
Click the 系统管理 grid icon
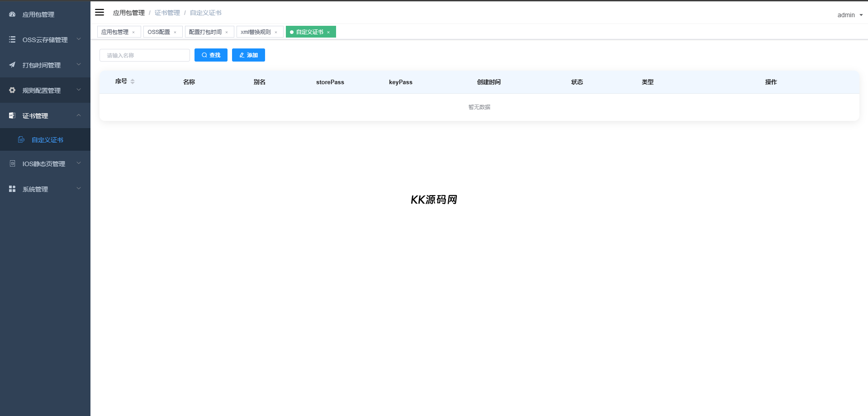pyautogui.click(x=12, y=189)
